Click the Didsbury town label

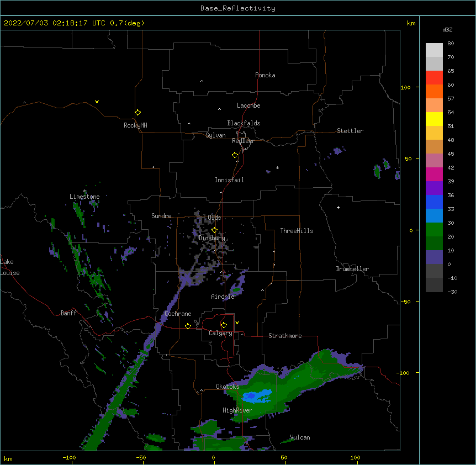pos(211,238)
